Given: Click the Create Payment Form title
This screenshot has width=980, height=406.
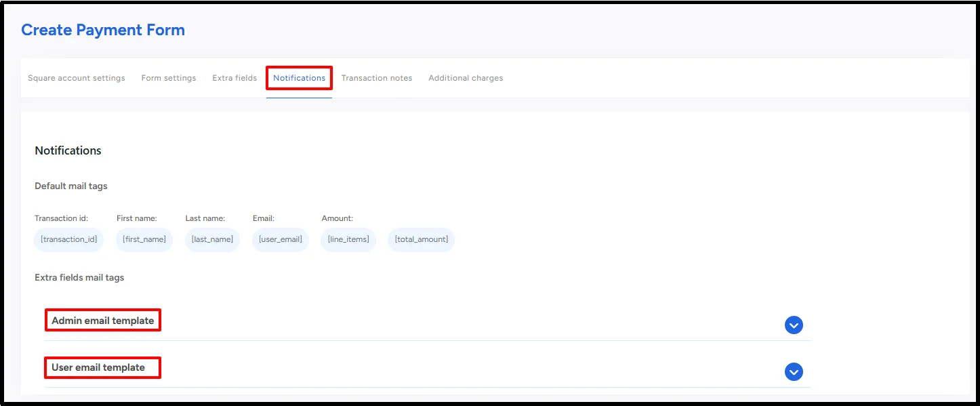Looking at the screenshot, I should click(x=103, y=30).
